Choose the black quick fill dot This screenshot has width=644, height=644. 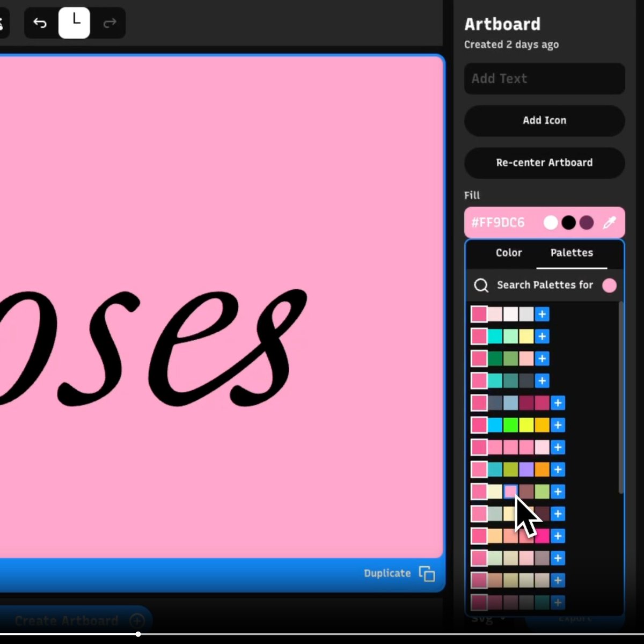569,223
